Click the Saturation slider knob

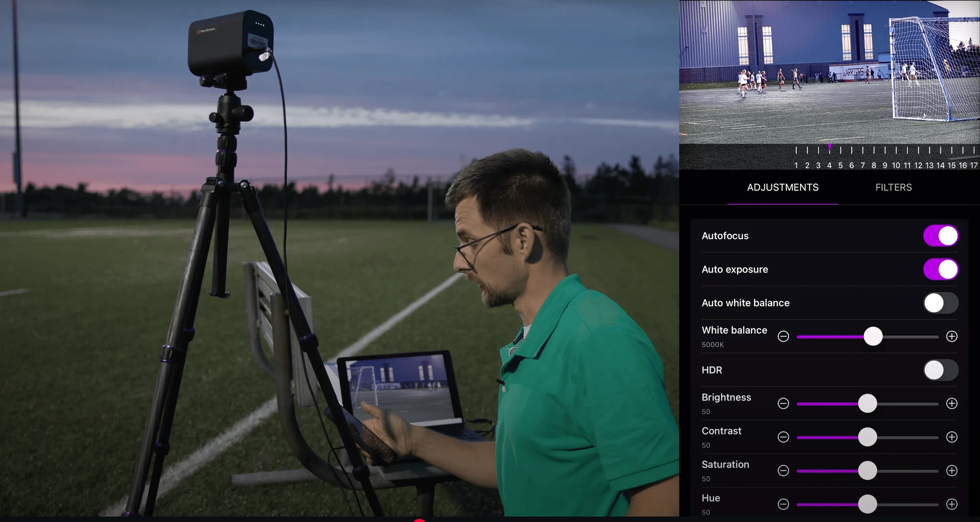point(867,471)
